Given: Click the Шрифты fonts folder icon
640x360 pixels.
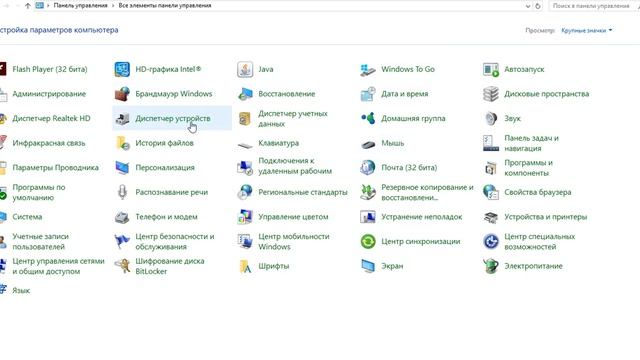Looking at the screenshot, I should pyautogui.click(x=245, y=266).
